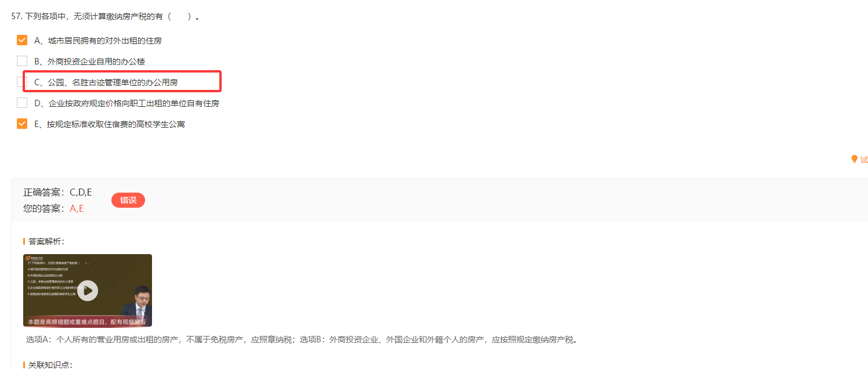
Task: Untick option E checkbox
Action: [x=22, y=124]
